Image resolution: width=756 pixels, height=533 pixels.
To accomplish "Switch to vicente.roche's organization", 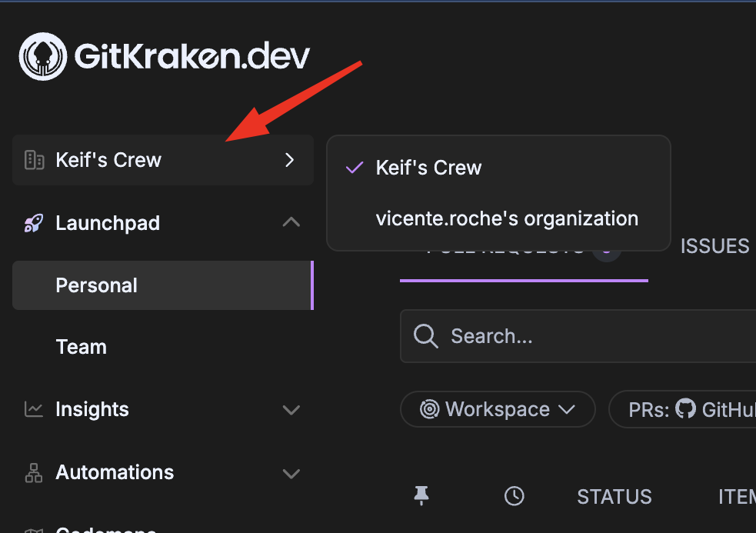I will [x=498, y=218].
